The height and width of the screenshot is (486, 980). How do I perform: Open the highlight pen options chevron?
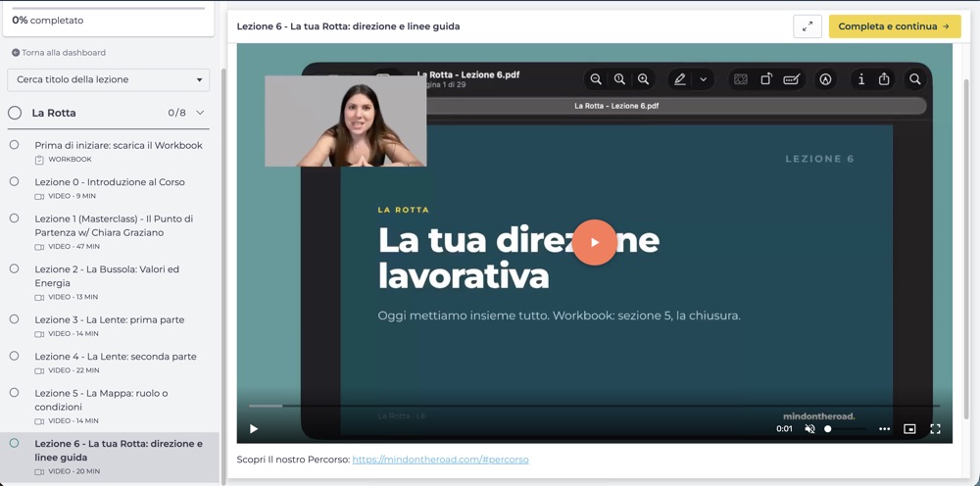[703, 79]
